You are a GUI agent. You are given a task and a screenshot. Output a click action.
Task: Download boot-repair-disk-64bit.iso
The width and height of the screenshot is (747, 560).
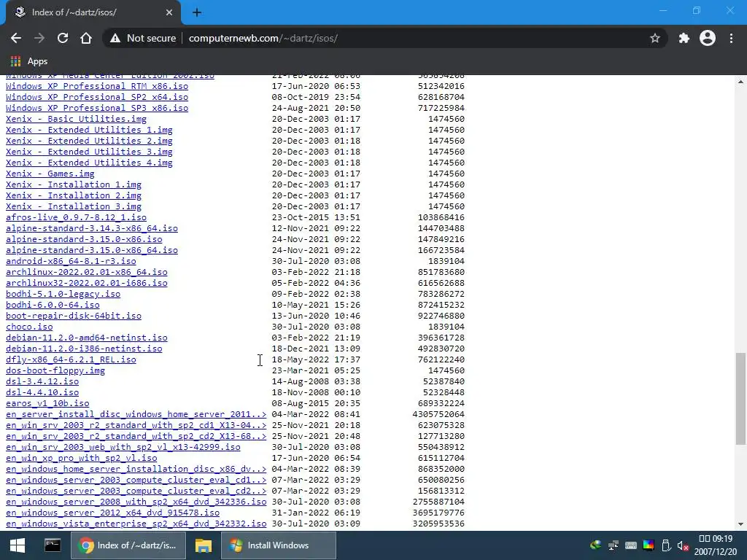pos(74,316)
